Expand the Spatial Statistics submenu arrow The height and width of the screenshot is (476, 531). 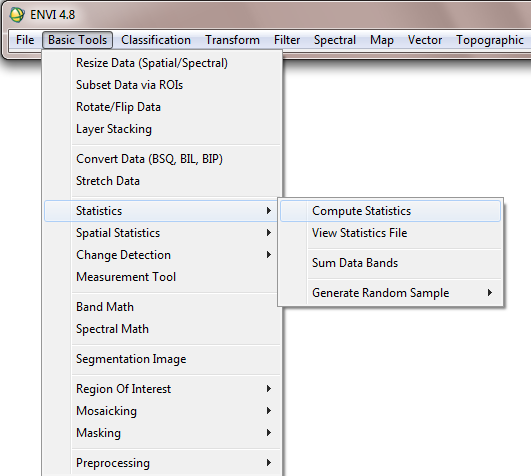(269, 233)
